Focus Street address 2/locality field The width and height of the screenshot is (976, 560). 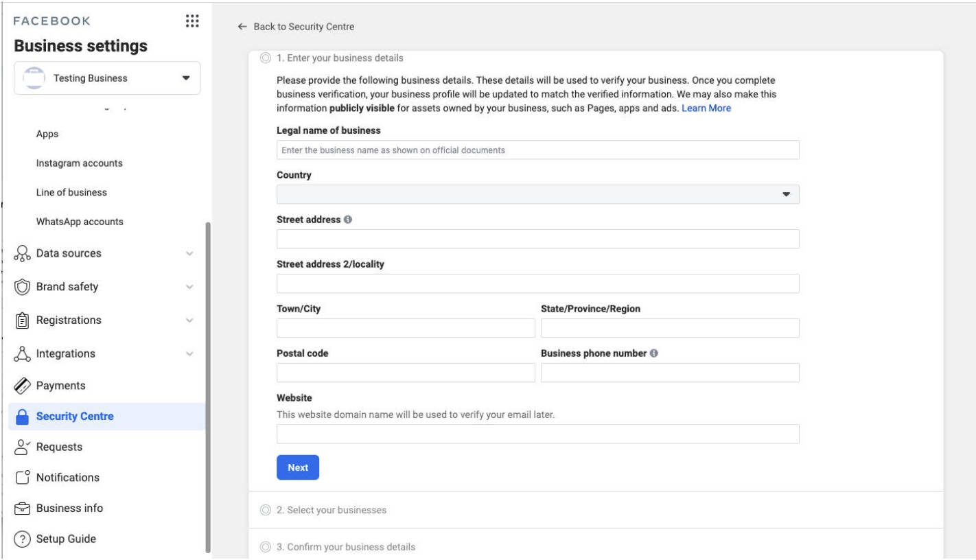point(538,283)
